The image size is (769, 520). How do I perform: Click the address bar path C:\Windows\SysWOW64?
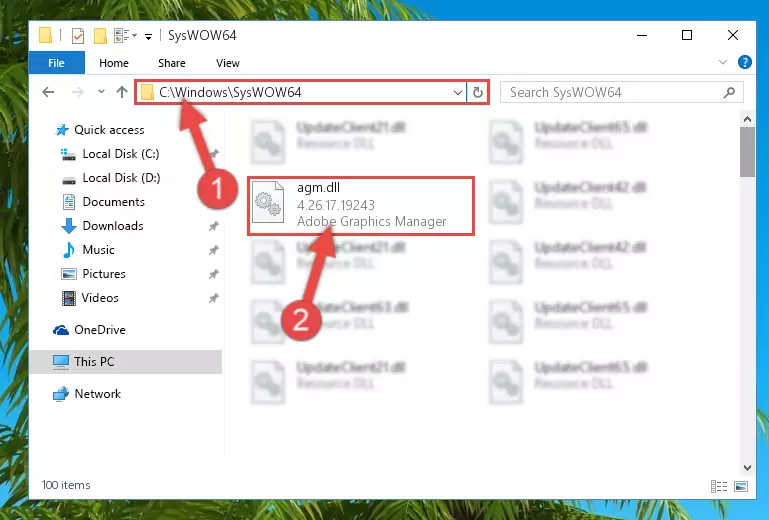(230, 92)
